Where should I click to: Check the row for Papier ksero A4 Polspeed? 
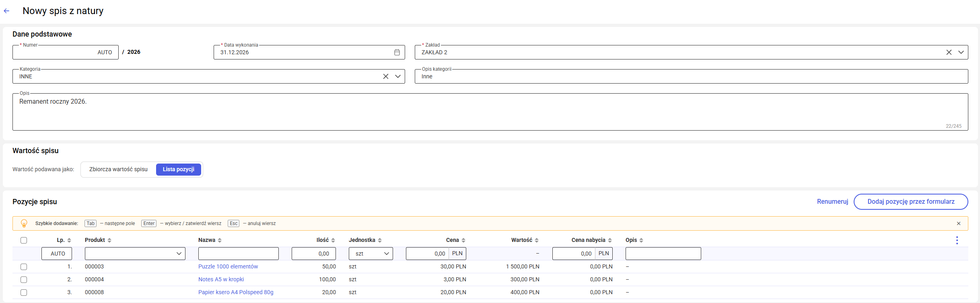click(24, 293)
